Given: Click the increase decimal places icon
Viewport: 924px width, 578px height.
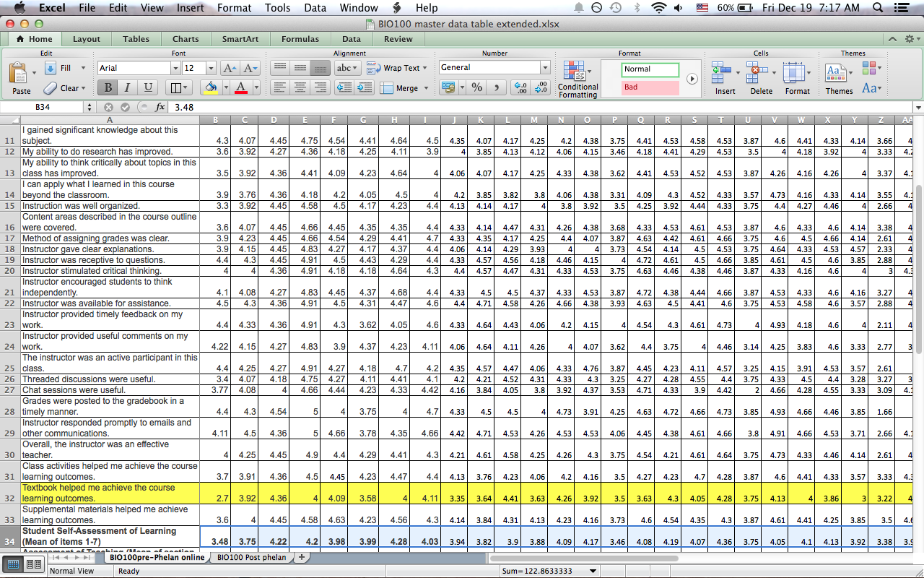Looking at the screenshot, I should 519,87.
